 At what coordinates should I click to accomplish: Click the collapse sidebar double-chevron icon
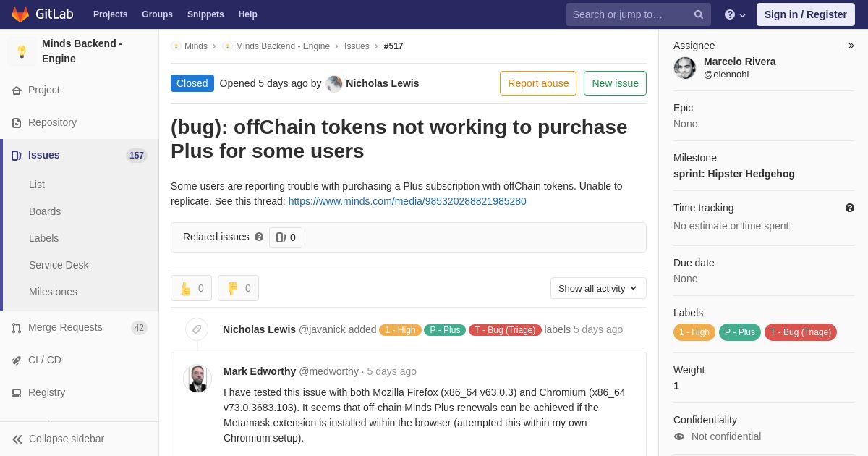[x=17, y=439]
